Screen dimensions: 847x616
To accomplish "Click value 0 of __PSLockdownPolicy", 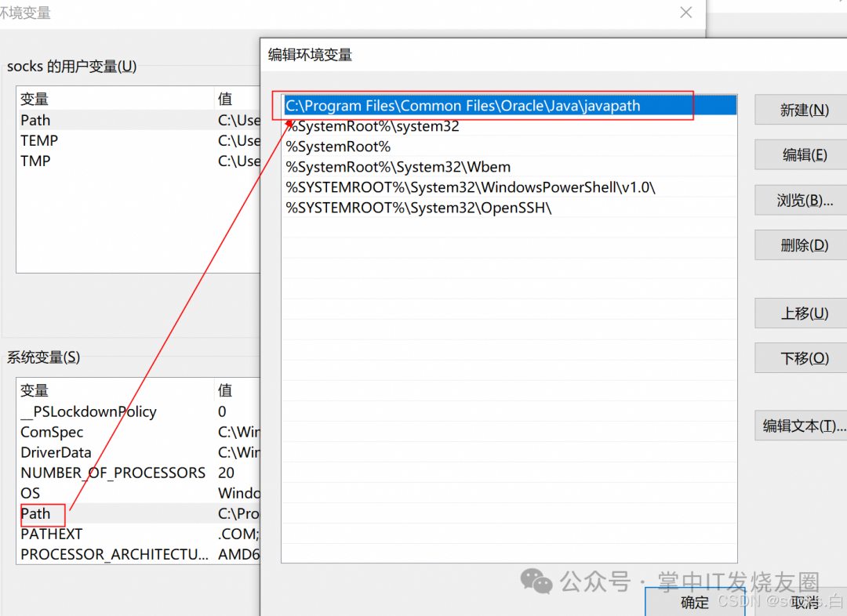I will coord(222,411).
